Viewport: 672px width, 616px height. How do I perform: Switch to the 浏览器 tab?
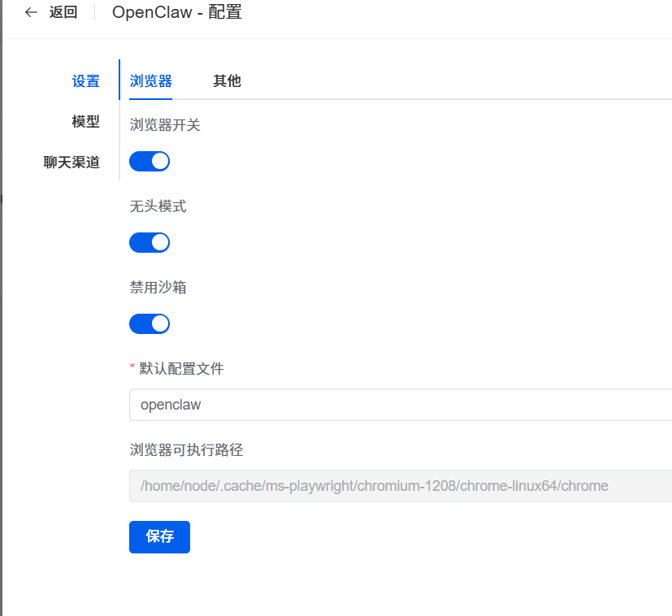150,81
